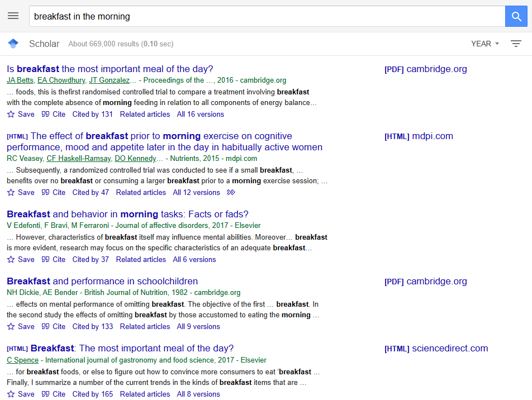Open the hamburger navigation menu
The height and width of the screenshot is (400, 532).
click(13, 16)
